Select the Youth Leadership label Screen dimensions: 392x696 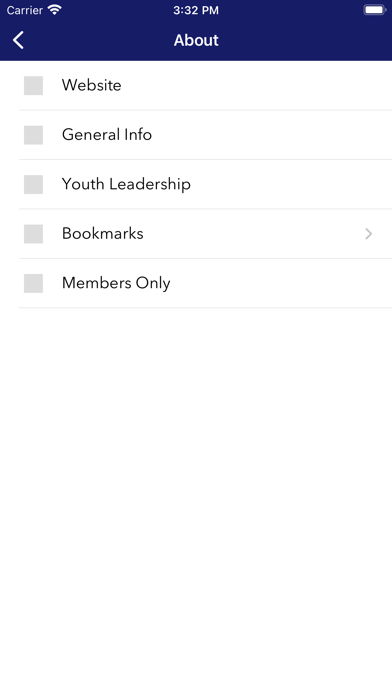point(126,184)
